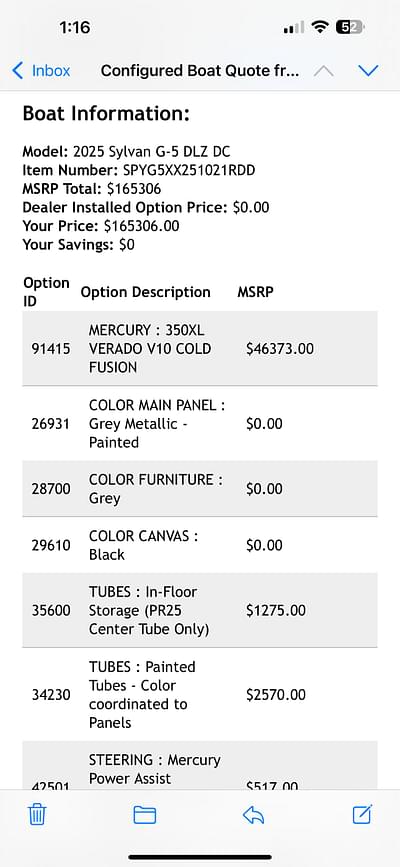Tap the Mercury 350XL Verado option row

coord(200,348)
